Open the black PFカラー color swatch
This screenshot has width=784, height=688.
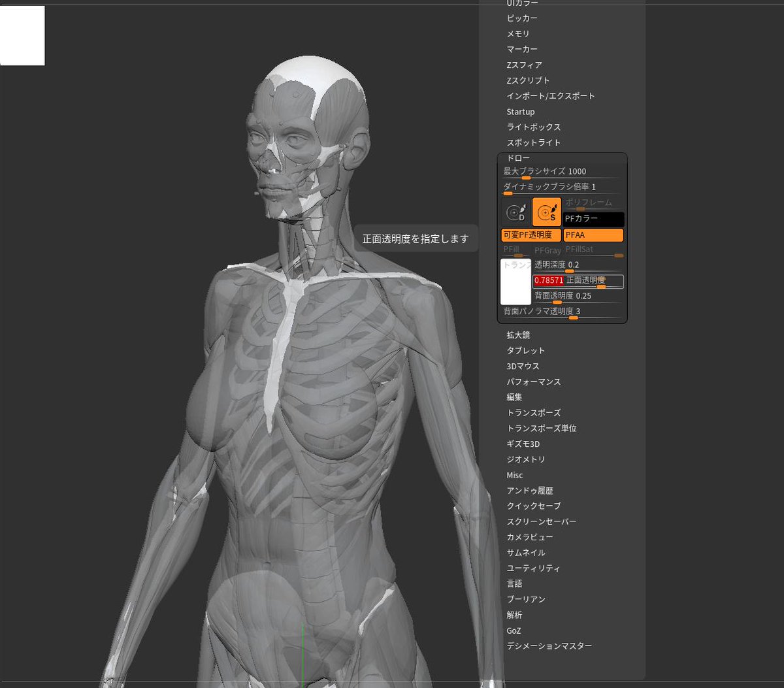tap(593, 219)
